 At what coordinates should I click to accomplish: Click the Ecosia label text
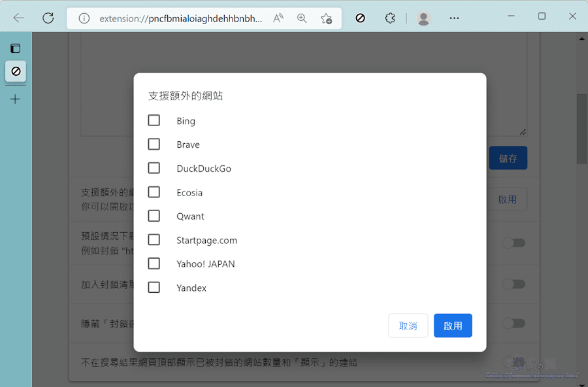tap(189, 193)
